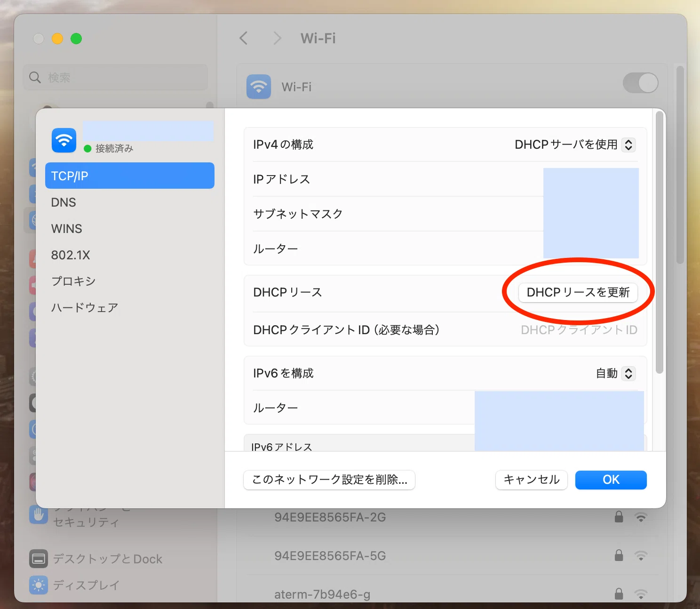This screenshot has height=609, width=700.
Task: Click このネットワーク設定を削除… button
Action: [x=329, y=480]
